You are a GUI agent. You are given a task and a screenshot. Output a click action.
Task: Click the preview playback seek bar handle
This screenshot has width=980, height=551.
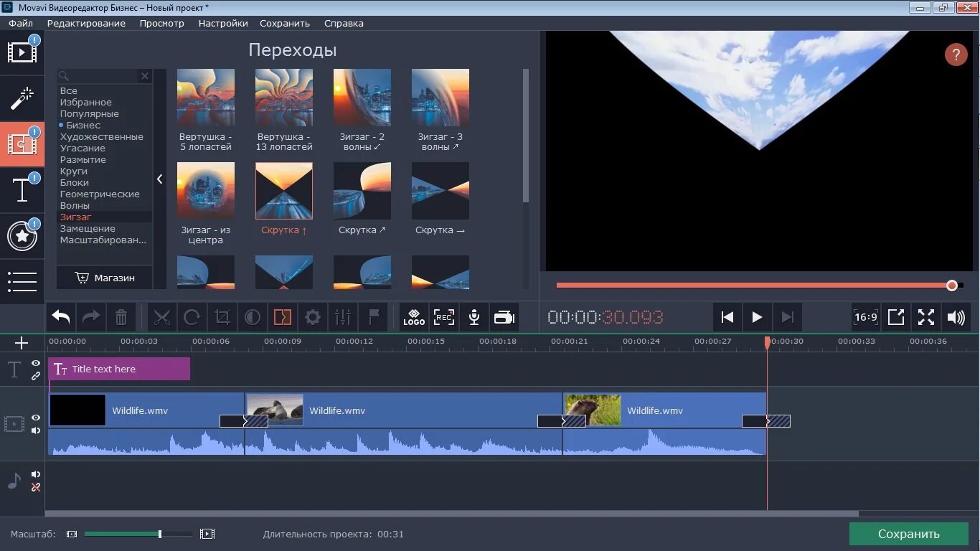[951, 286]
